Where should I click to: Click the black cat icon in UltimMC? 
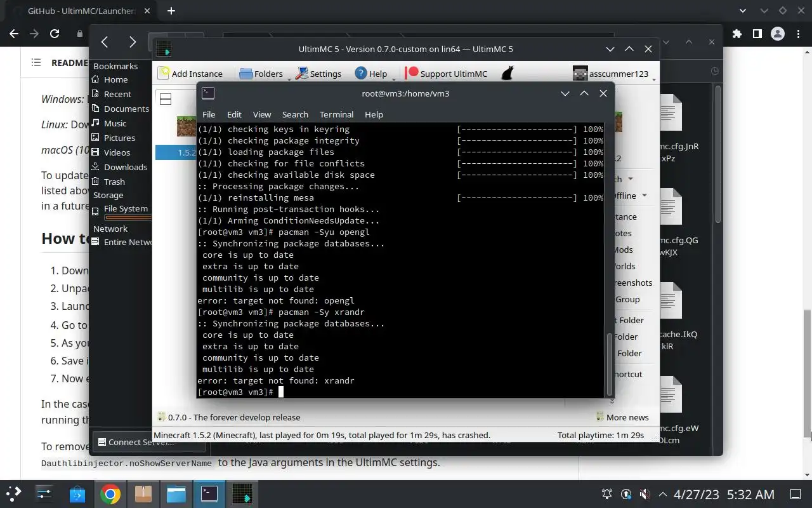pyautogui.click(x=507, y=74)
